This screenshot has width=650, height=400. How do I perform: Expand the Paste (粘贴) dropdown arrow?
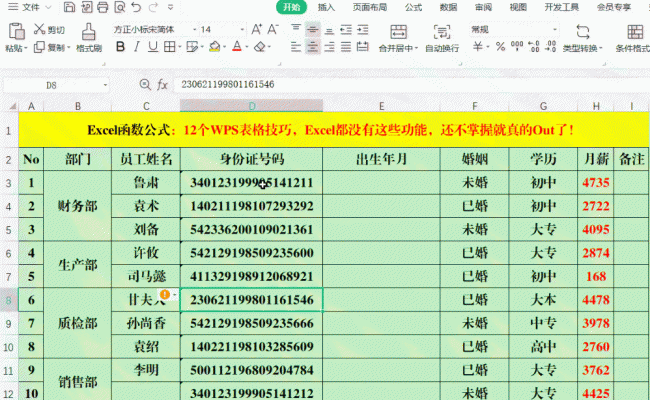point(26,48)
